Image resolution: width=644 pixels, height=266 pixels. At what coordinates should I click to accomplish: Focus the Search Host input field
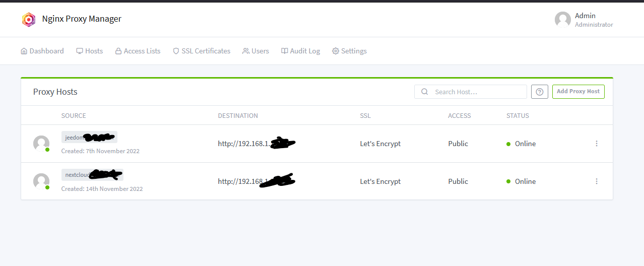(x=471, y=92)
